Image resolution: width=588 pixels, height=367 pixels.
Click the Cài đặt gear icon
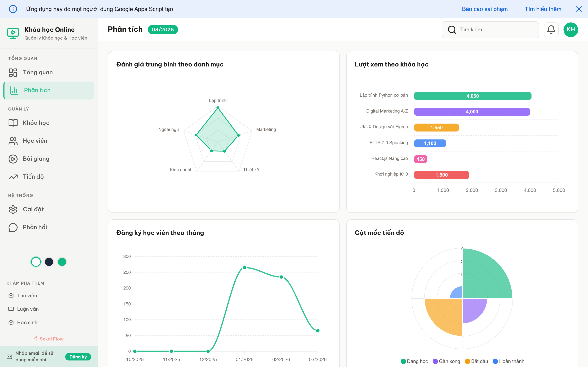coord(13,209)
